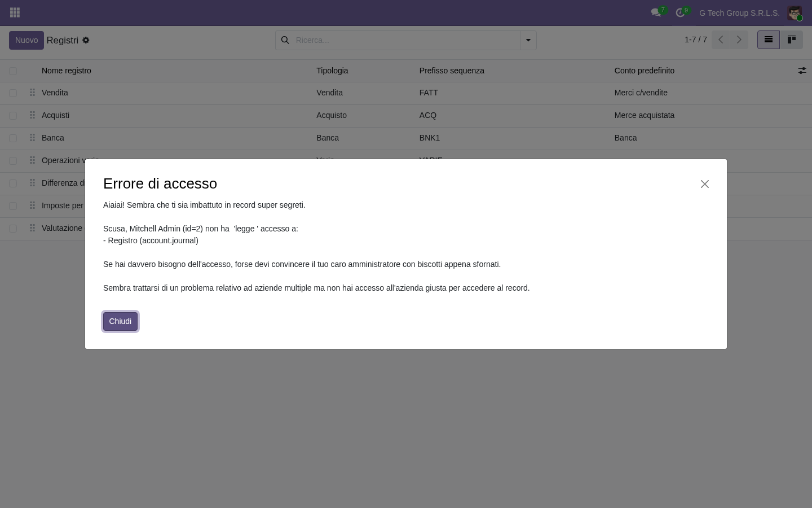Click the search magnifier icon

click(x=285, y=40)
